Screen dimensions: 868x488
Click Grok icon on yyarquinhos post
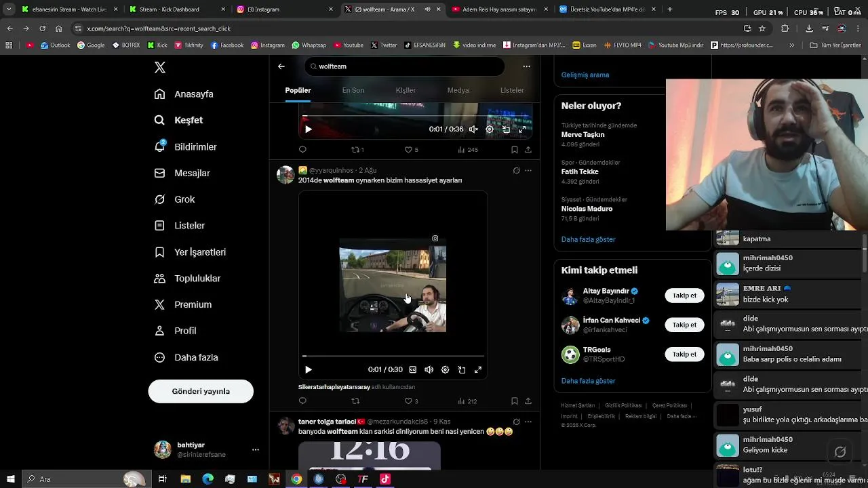[x=516, y=171]
